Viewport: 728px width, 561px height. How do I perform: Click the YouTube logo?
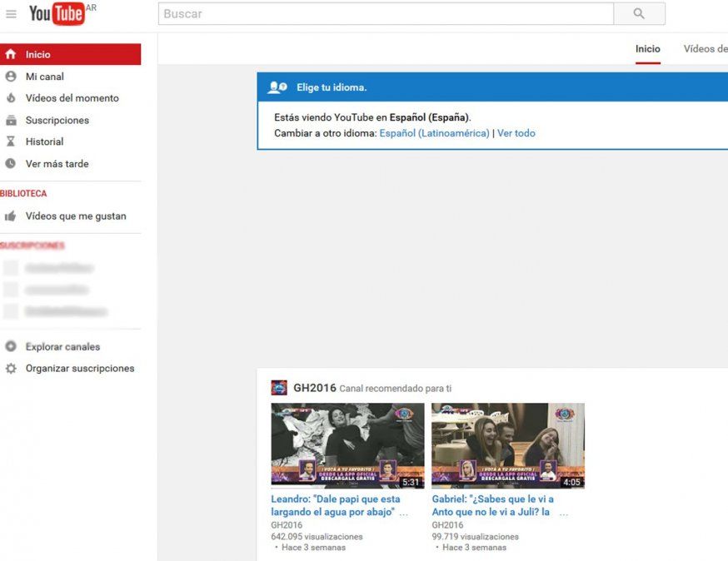(x=56, y=14)
